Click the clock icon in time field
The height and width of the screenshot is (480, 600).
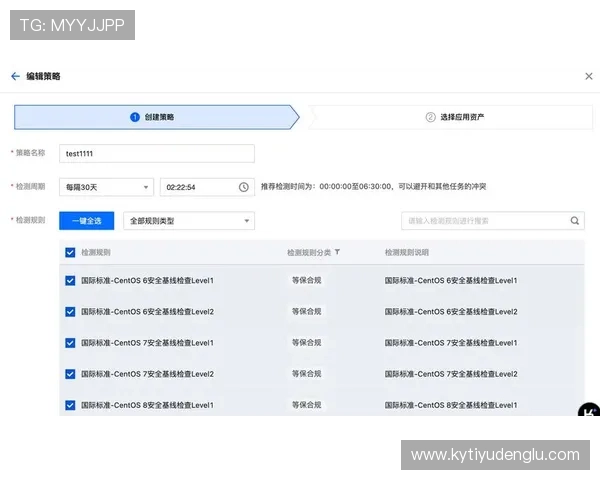(x=244, y=187)
